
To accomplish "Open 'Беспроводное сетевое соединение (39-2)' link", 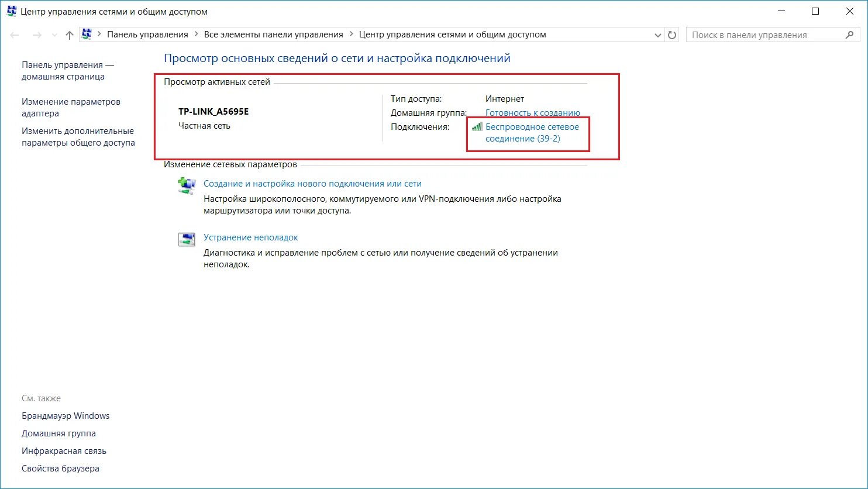I will (532, 133).
